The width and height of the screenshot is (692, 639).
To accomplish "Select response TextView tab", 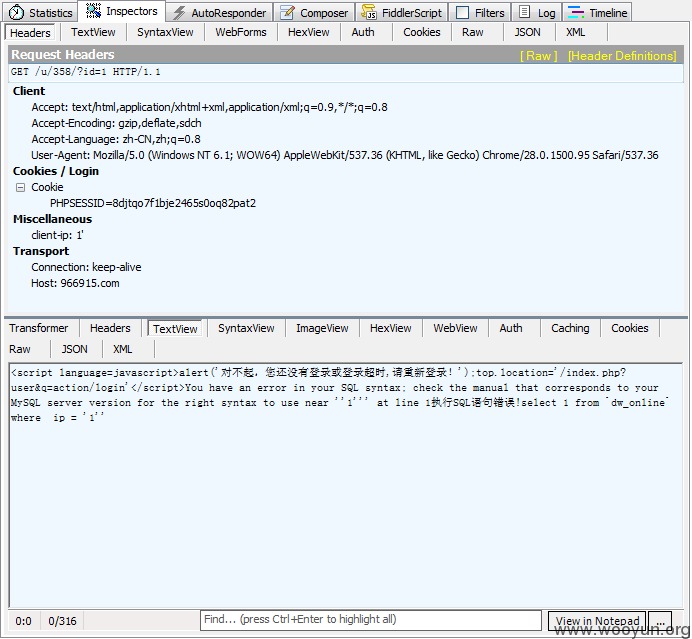I will click(x=175, y=329).
